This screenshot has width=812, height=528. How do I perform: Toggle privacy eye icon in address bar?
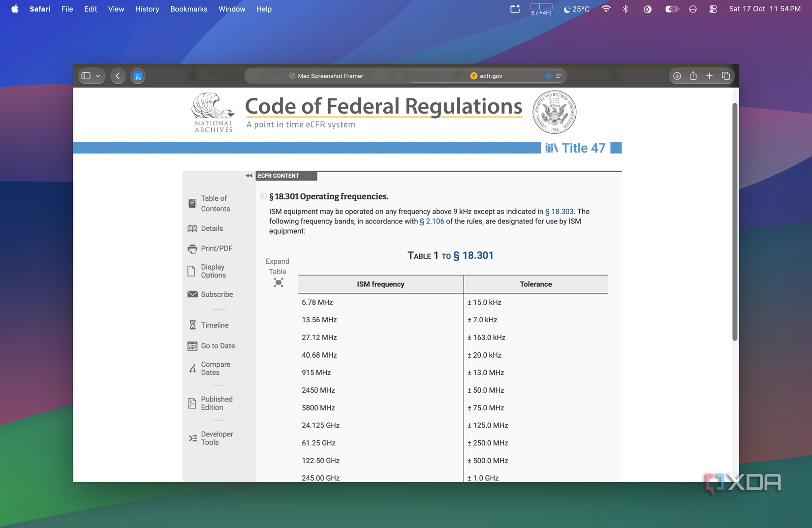click(x=549, y=76)
